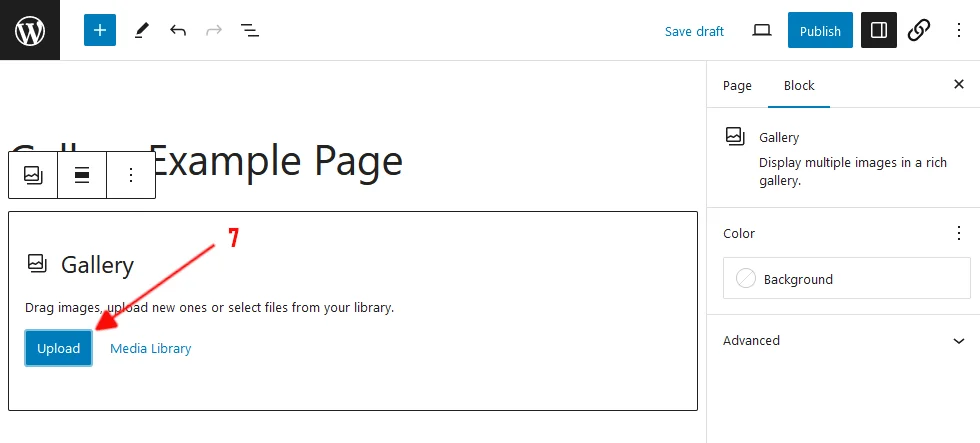980x443 pixels.
Task: Click the Upload button
Action: click(58, 348)
